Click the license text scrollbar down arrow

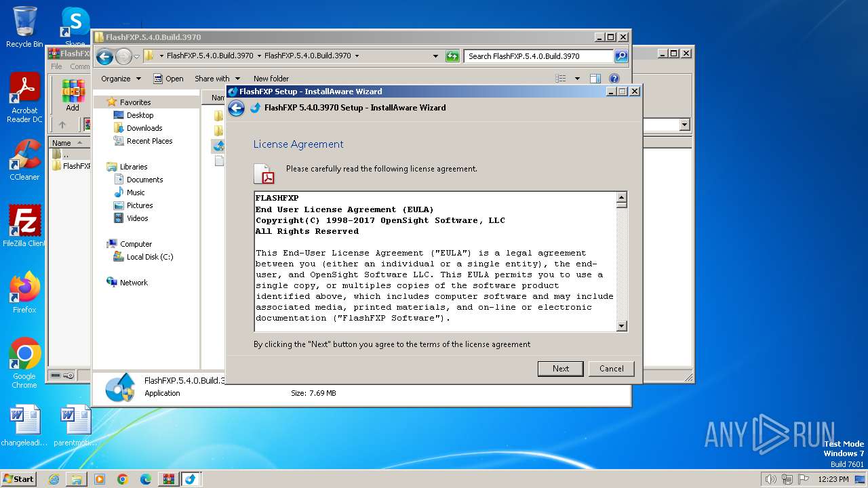[x=621, y=326]
